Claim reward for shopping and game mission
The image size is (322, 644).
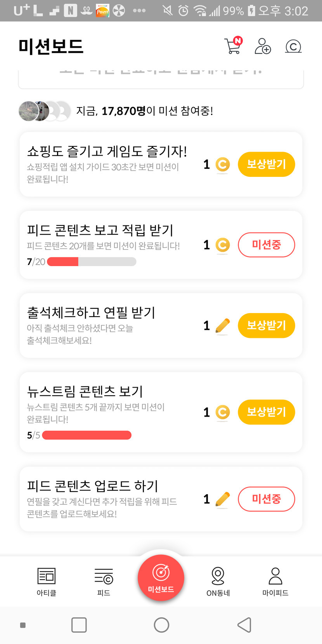tap(266, 164)
